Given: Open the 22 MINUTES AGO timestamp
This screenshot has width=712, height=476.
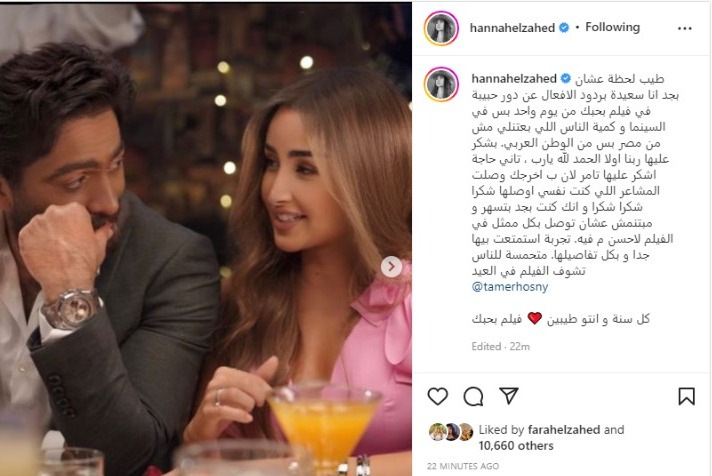Looking at the screenshot, I should [463, 466].
